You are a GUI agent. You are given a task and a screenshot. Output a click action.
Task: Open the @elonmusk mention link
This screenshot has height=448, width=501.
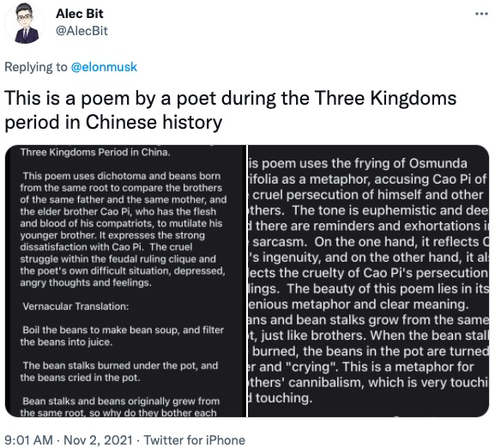[x=104, y=67]
